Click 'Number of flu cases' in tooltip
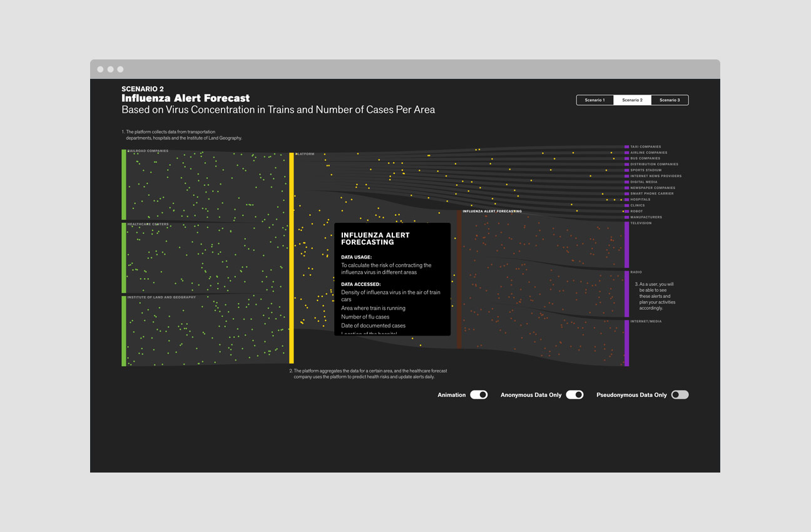 pyautogui.click(x=365, y=317)
